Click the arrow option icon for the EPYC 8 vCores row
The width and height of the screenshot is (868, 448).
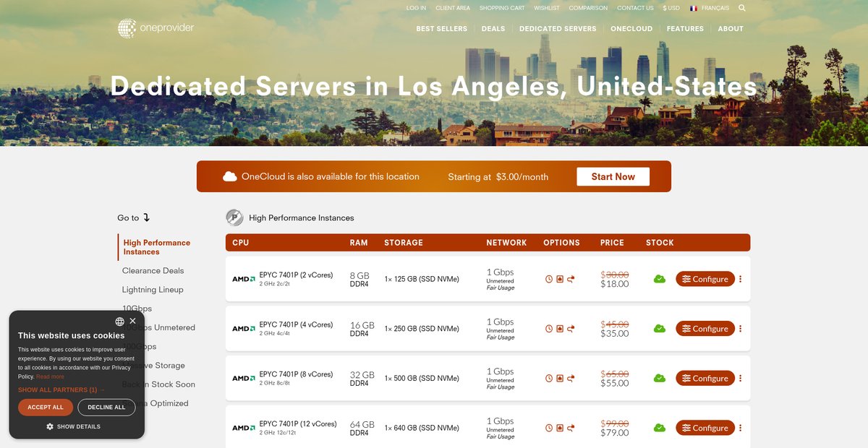click(571, 378)
